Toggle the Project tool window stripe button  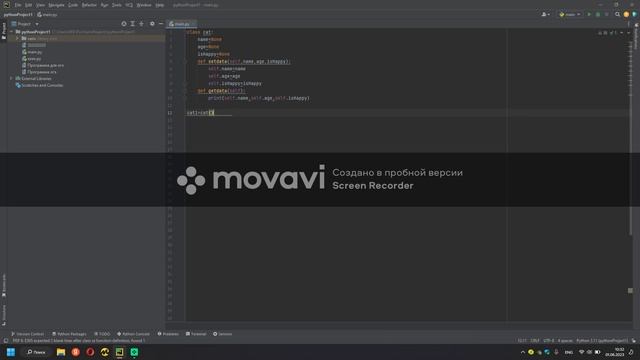click(4, 31)
